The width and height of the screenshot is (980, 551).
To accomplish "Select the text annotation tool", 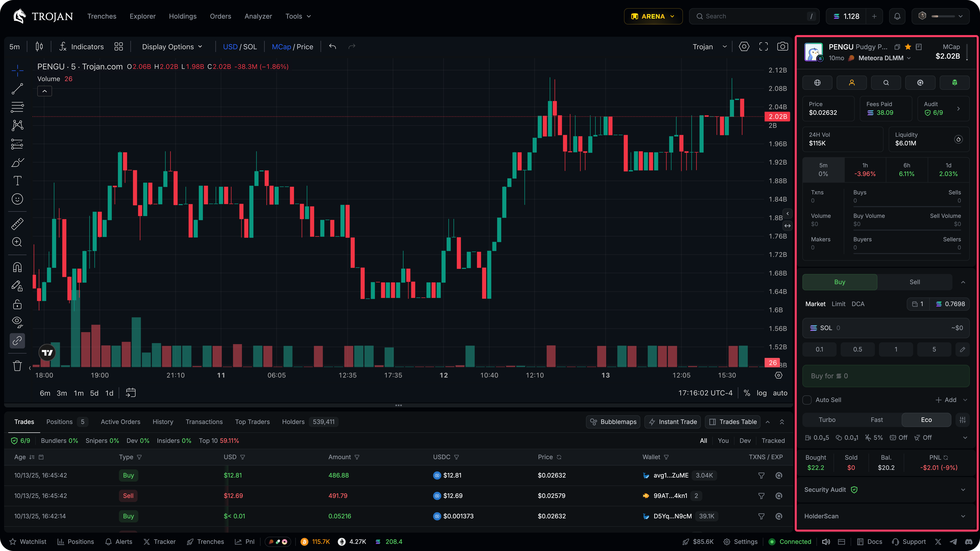I will 17,181.
